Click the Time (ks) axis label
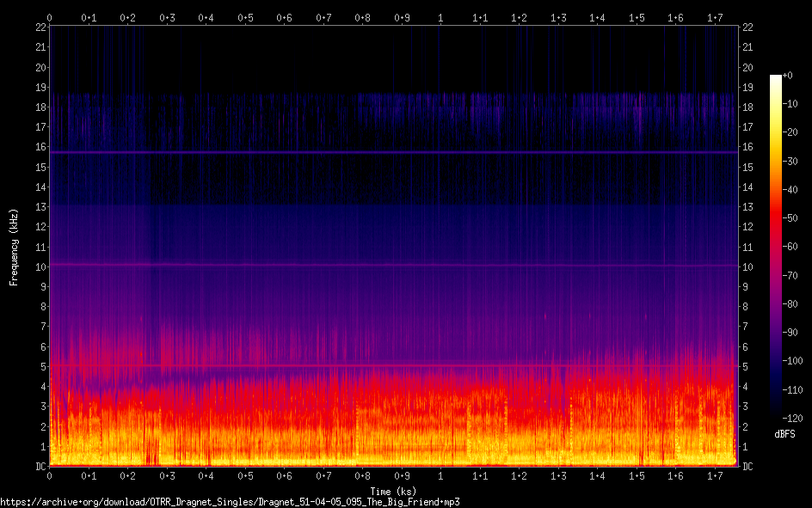The height and width of the screenshot is (508, 812). [392, 490]
